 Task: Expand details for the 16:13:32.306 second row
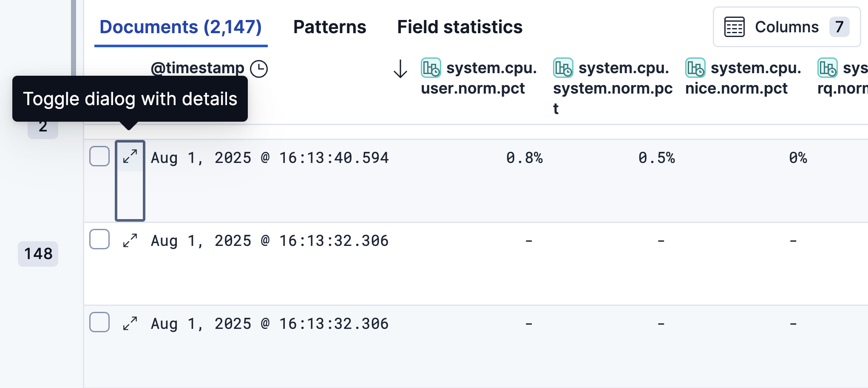click(130, 240)
